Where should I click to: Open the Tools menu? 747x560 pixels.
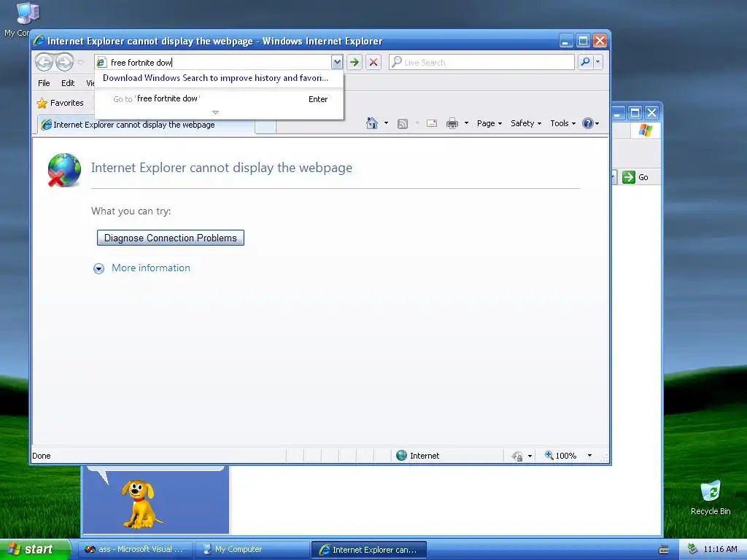pos(562,123)
